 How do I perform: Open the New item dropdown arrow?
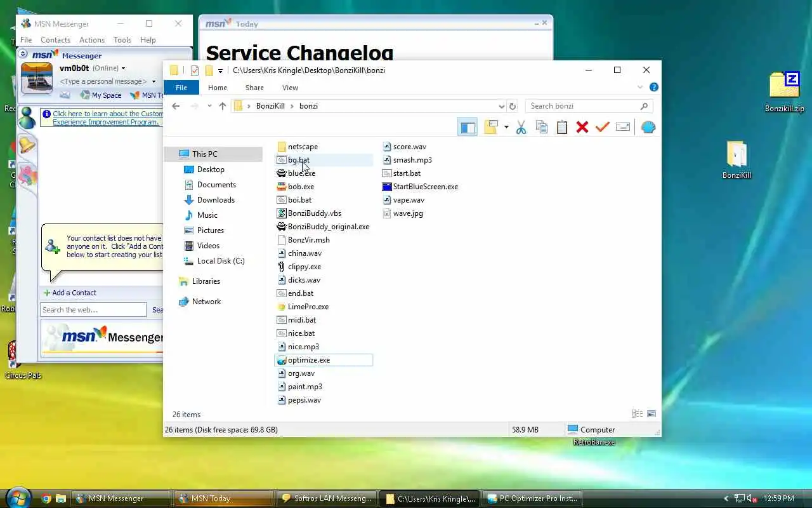pos(506,127)
